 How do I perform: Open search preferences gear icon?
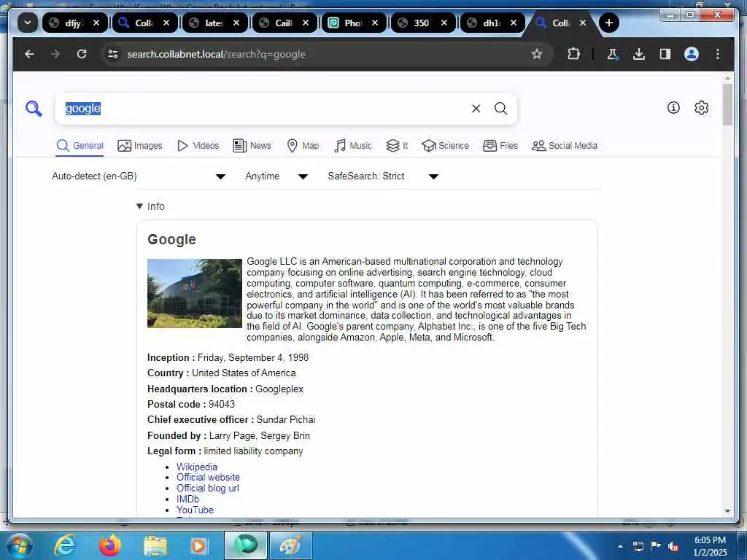(701, 108)
